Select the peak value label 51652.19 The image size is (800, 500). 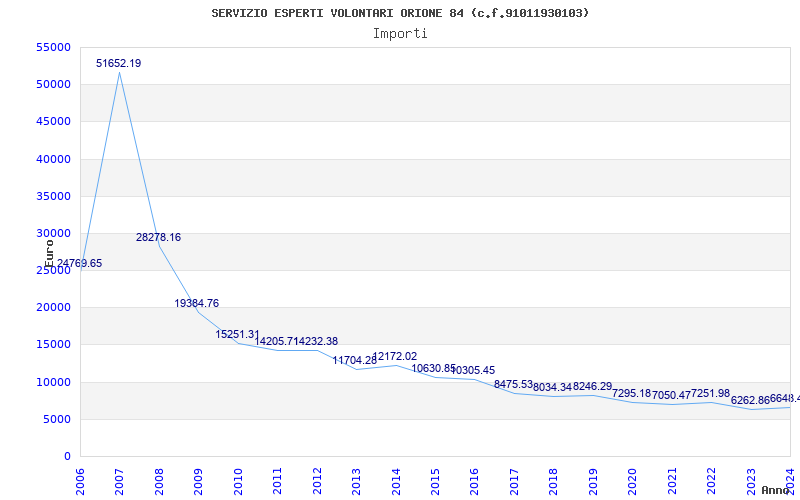point(119,63)
